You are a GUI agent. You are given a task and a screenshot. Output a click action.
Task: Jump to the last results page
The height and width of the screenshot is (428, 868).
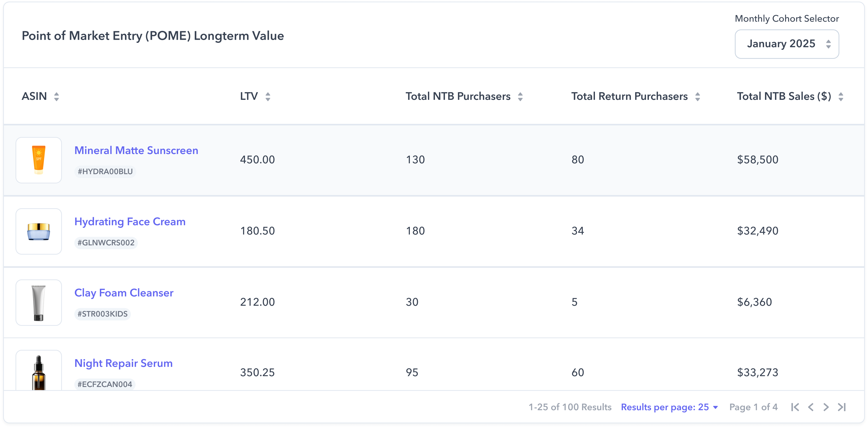click(842, 407)
